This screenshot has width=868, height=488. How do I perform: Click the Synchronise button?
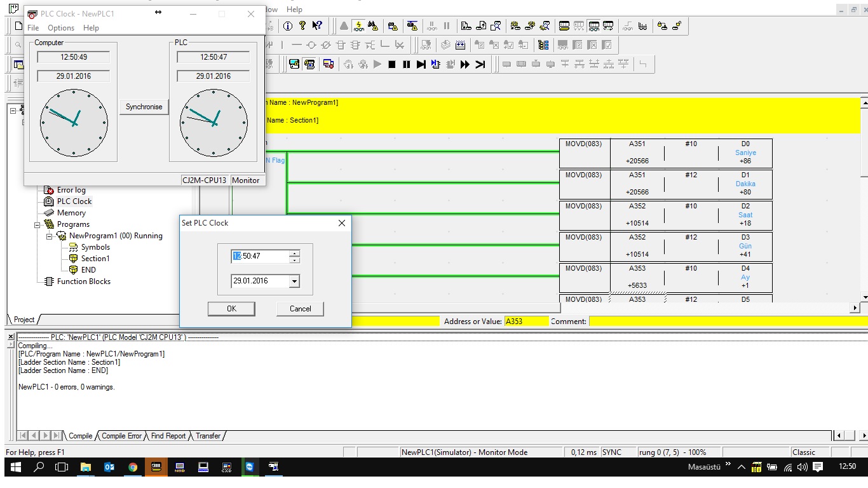coord(144,107)
